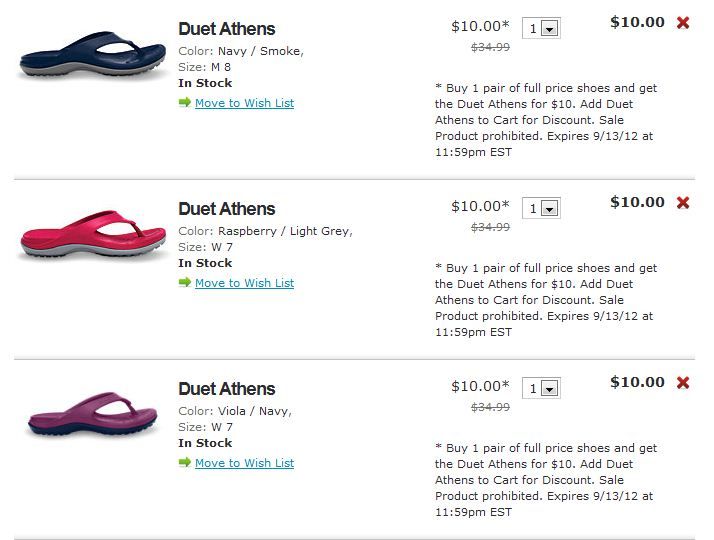714x540 pixels.
Task: Remove the Raspberry / Light Grey item
Action: coord(683,203)
